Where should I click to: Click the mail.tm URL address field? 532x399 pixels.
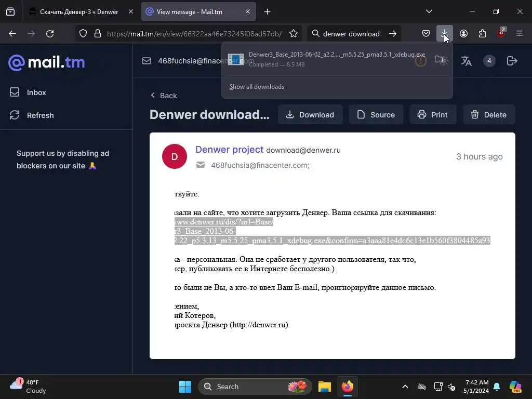coord(194,34)
